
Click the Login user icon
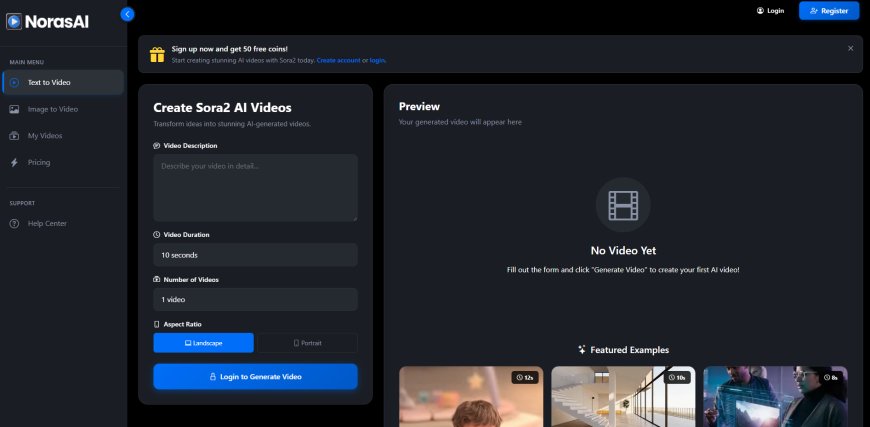[760, 11]
